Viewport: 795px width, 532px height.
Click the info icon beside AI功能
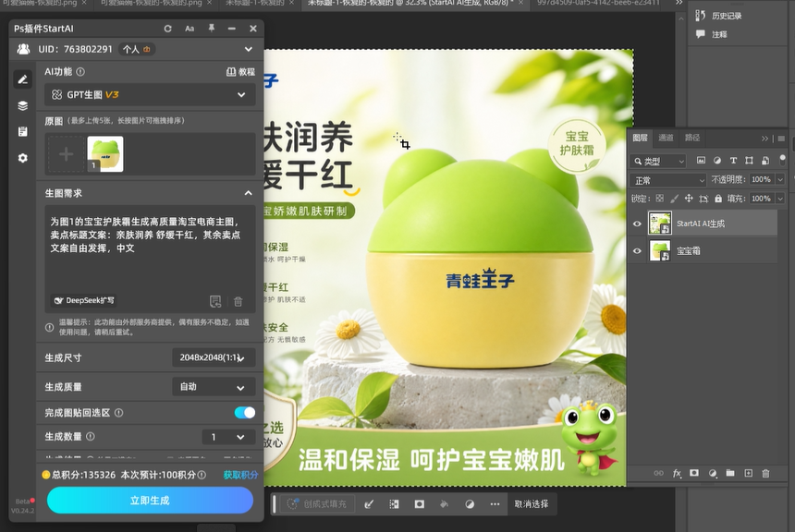(80, 72)
